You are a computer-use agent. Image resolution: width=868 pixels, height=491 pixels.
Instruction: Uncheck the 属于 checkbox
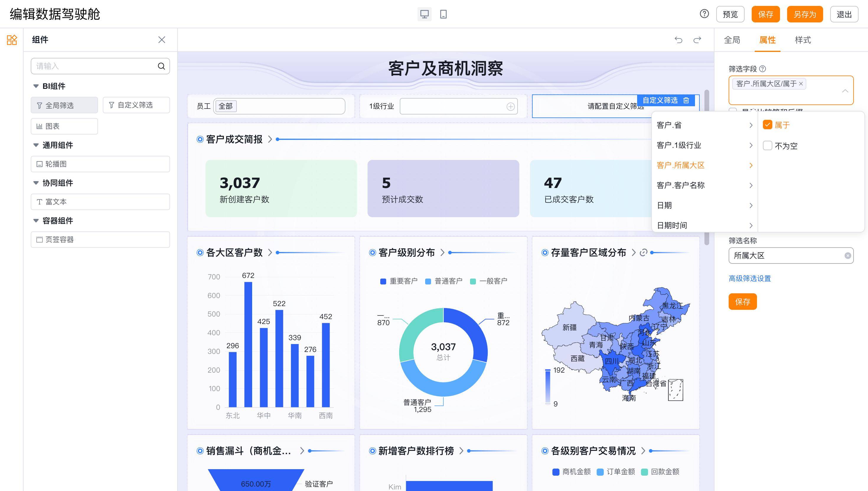[x=767, y=125]
